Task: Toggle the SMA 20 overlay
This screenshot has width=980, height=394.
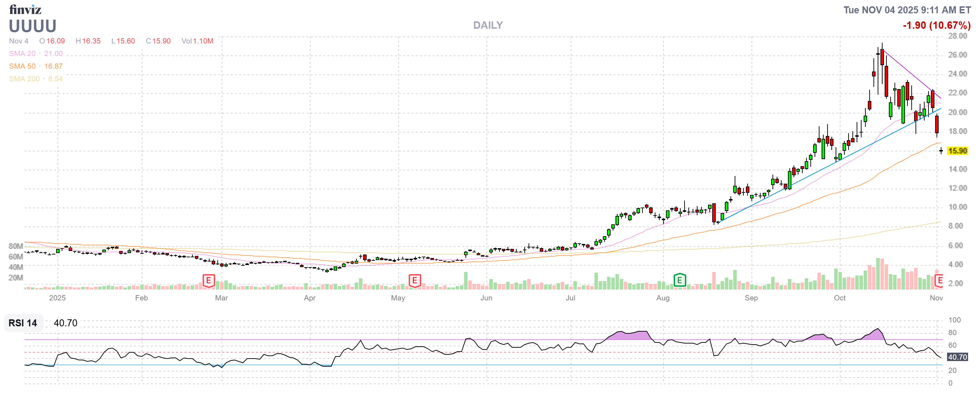Action: 35,54
